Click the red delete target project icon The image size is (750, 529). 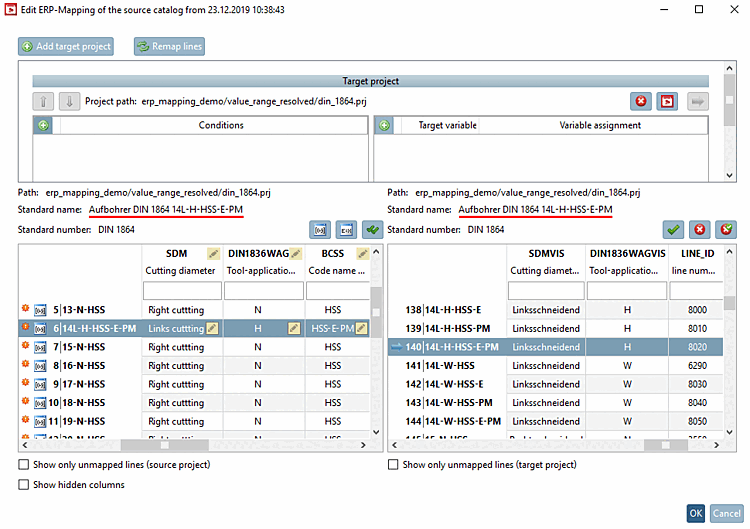pos(641,101)
